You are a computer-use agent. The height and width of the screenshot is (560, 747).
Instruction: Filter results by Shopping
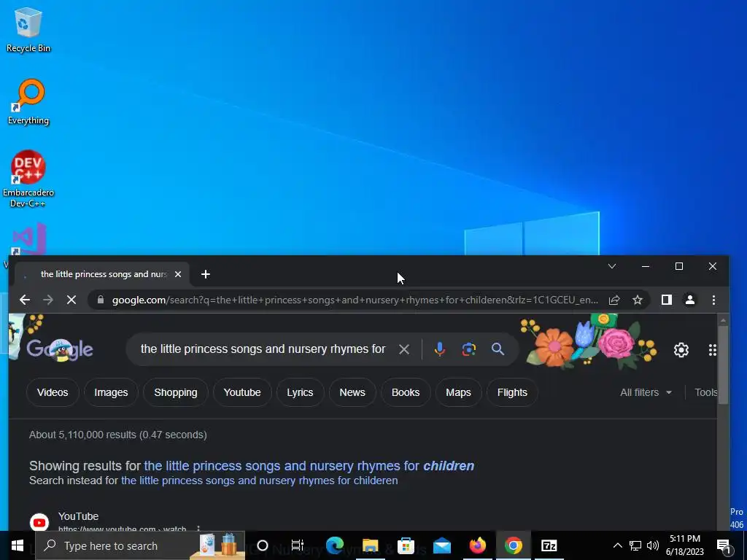click(x=176, y=392)
